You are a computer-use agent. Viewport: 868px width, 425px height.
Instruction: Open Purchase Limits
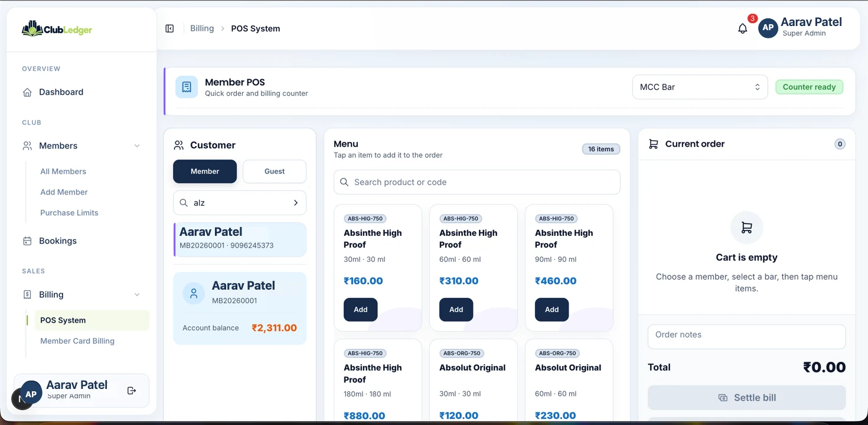(x=69, y=213)
